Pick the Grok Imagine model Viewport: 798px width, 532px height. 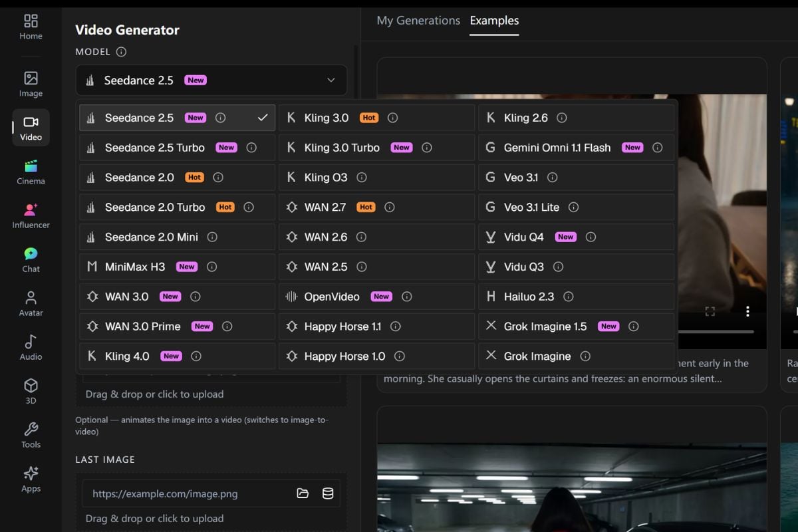[x=576, y=356]
